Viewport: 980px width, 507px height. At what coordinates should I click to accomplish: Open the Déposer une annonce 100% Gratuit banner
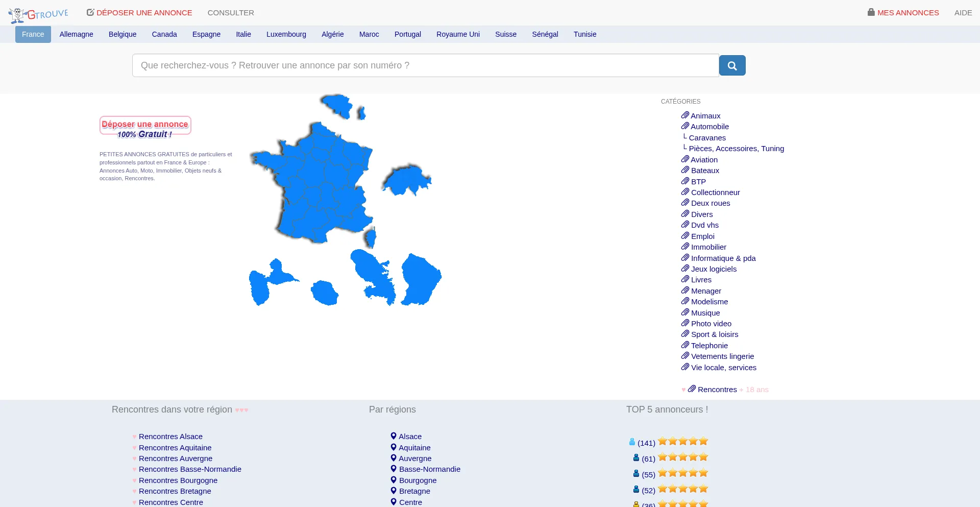click(x=145, y=127)
